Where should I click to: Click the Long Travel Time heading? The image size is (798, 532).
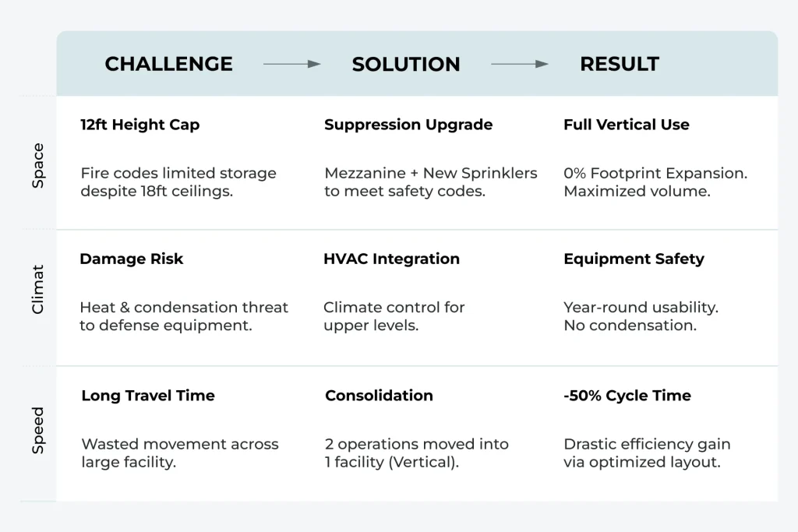coord(148,395)
